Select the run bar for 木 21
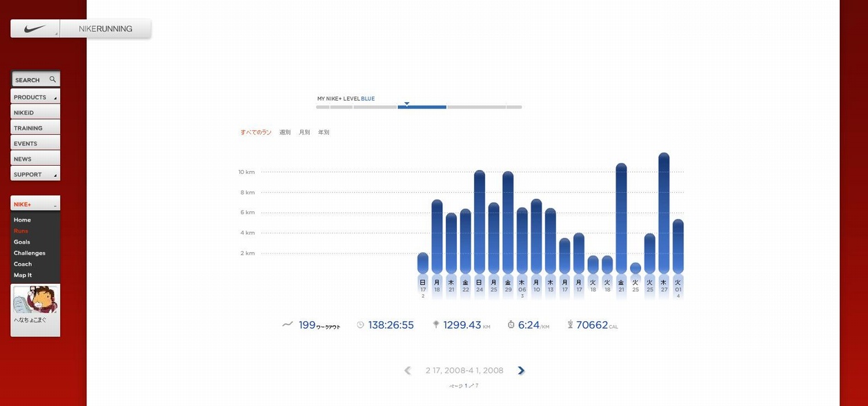This screenshot has height=406, width=868. pos(451,243)
